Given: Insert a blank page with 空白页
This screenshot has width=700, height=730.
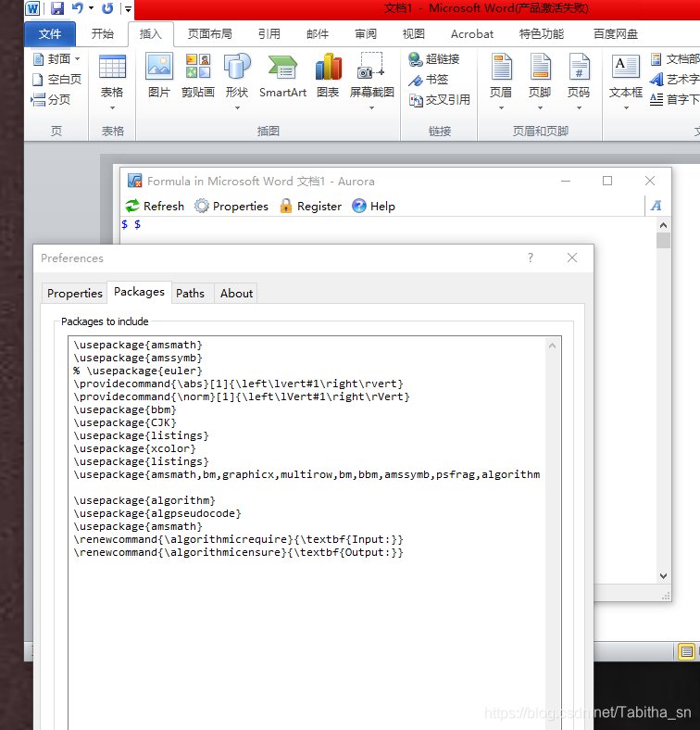Looking at the screenshot, I should pos(56,79).
